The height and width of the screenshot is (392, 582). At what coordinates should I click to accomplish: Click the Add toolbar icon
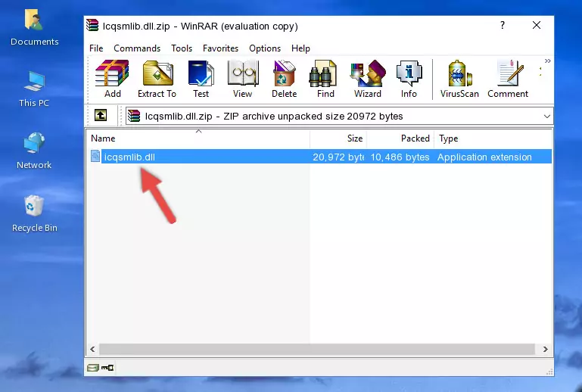[x=112, y=79]
